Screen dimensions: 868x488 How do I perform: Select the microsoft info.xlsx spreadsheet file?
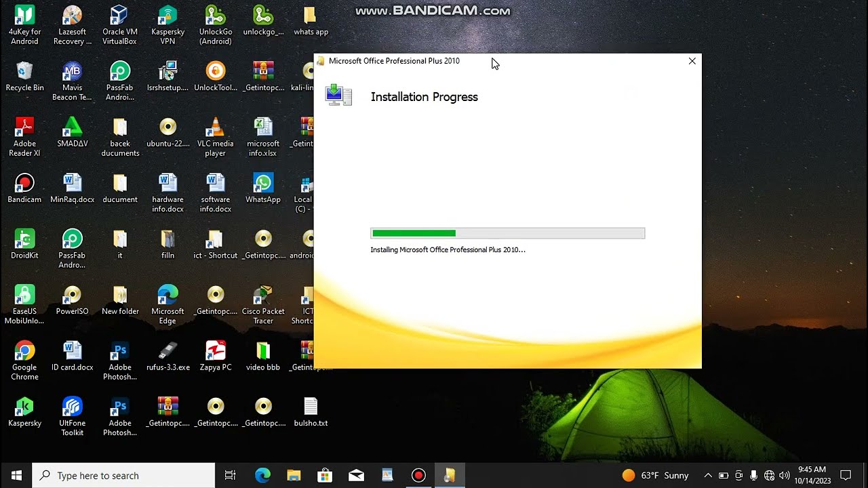263,137
